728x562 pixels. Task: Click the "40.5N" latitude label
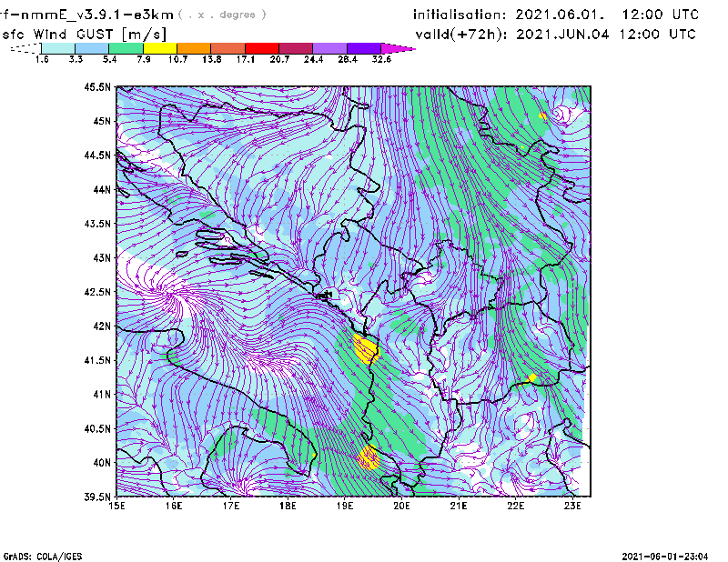97,428
